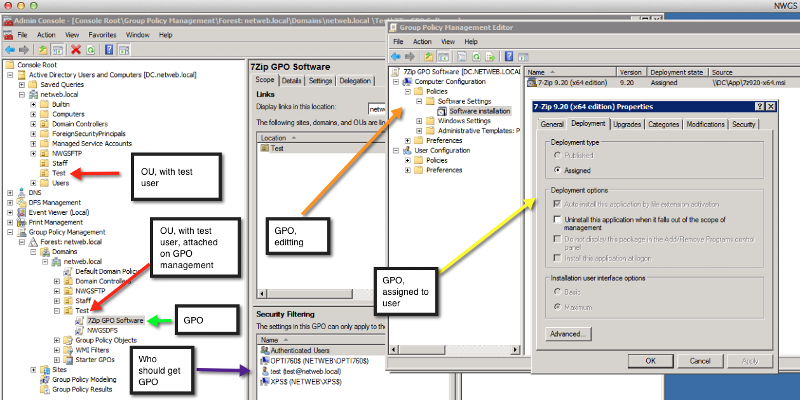The image size is (800, 400).
Task: Toggle Install this application at logon checkbox
Action: point(558,258)
